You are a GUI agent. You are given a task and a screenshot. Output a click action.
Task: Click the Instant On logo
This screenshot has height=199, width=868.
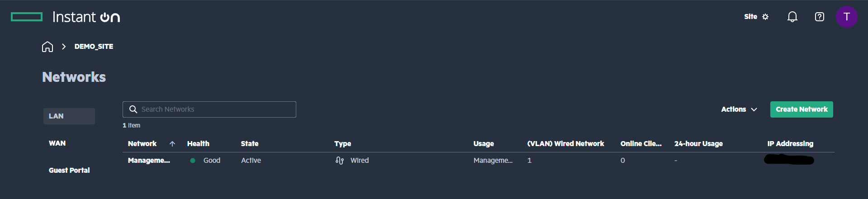point(66,17)
